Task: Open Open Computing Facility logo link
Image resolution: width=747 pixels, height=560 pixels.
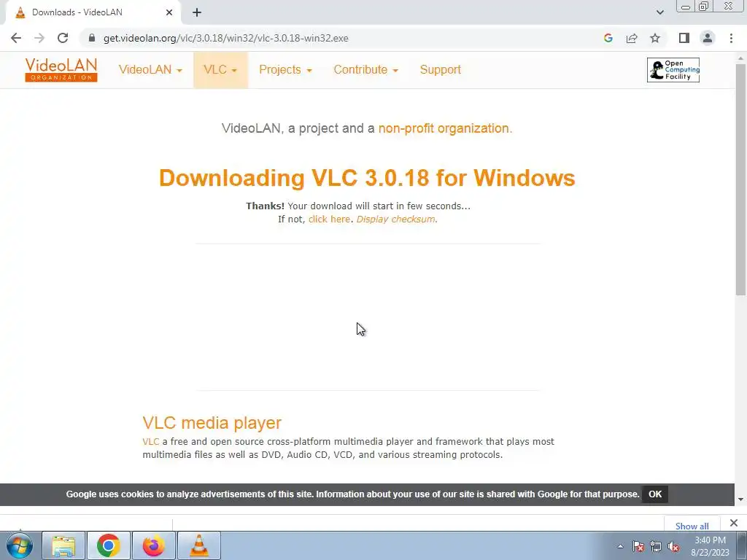Action: [x=673, y=70]
